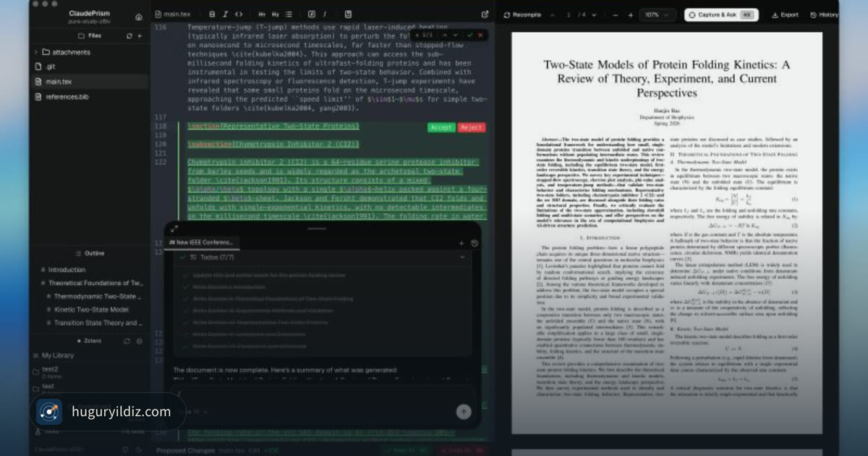The image size is (868, 456).
Task: Expand the attachments folder
Action: pos(36,52)
